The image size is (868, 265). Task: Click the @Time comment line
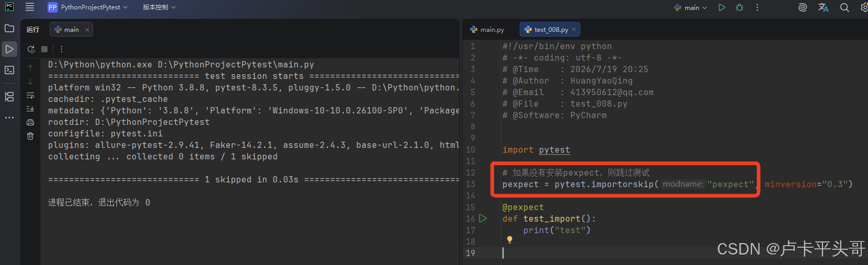576,70
